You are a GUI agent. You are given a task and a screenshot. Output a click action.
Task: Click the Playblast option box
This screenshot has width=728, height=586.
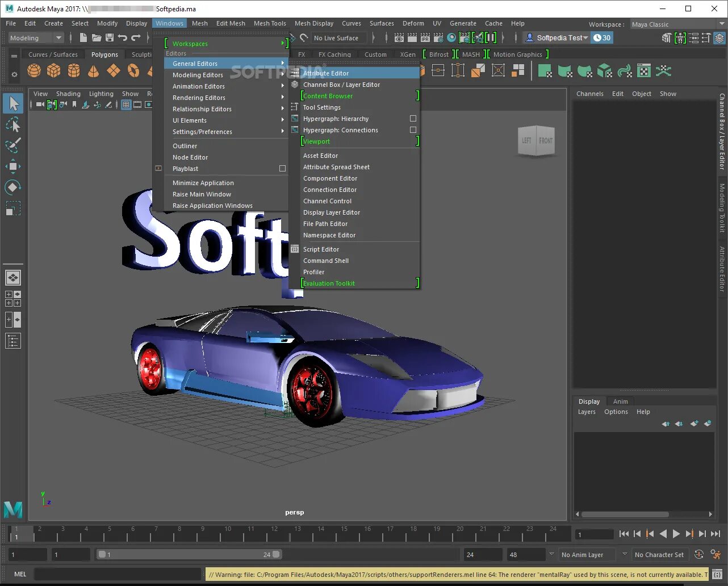tap(282, 169)
